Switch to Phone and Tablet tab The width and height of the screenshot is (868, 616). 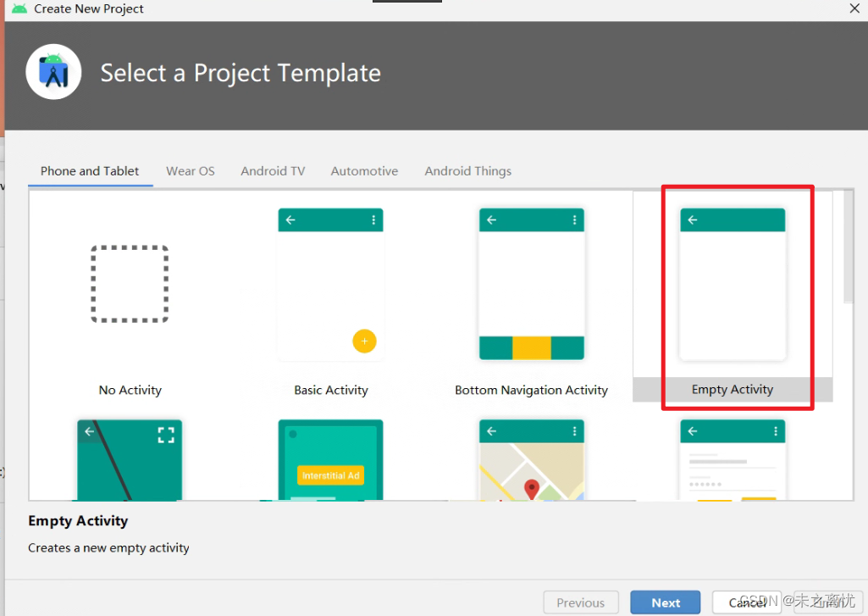(90, 171)
